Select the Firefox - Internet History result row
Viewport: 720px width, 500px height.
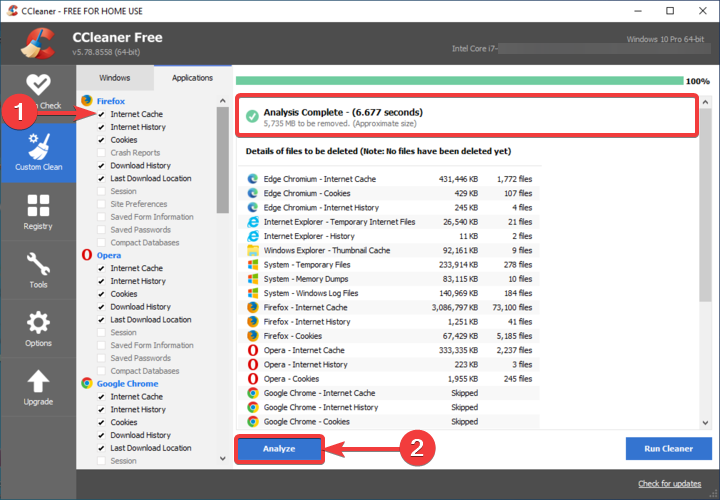tap(389, 321)
